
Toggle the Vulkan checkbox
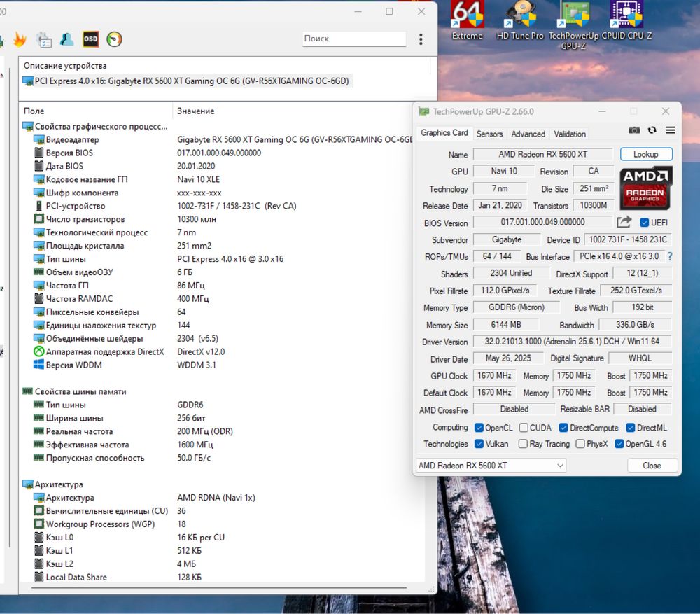click(x=479, y=444)
